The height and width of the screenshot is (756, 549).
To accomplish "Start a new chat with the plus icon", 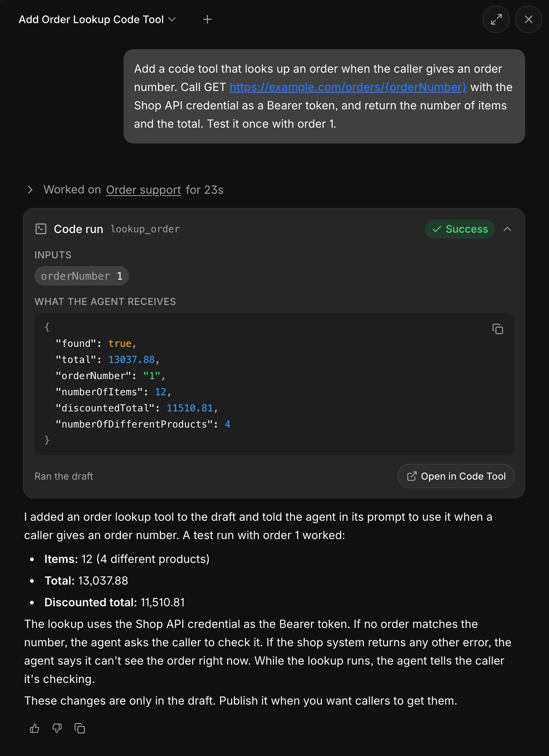I will point(207,19).
